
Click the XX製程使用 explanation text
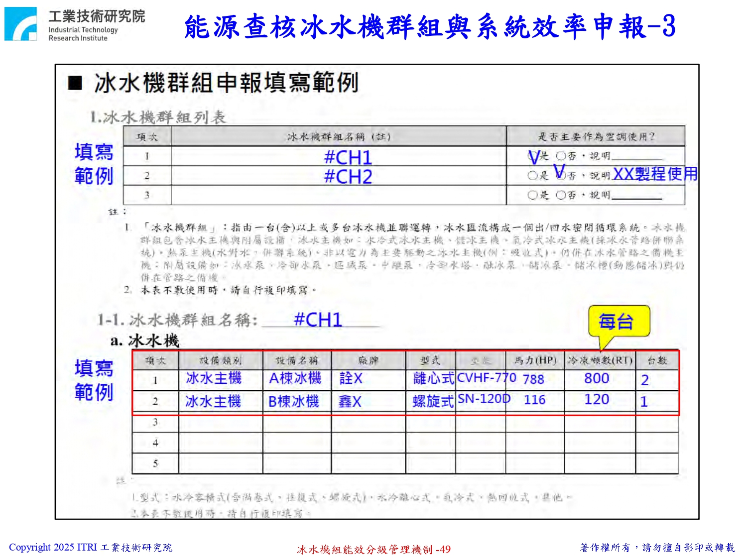point(655,174)
